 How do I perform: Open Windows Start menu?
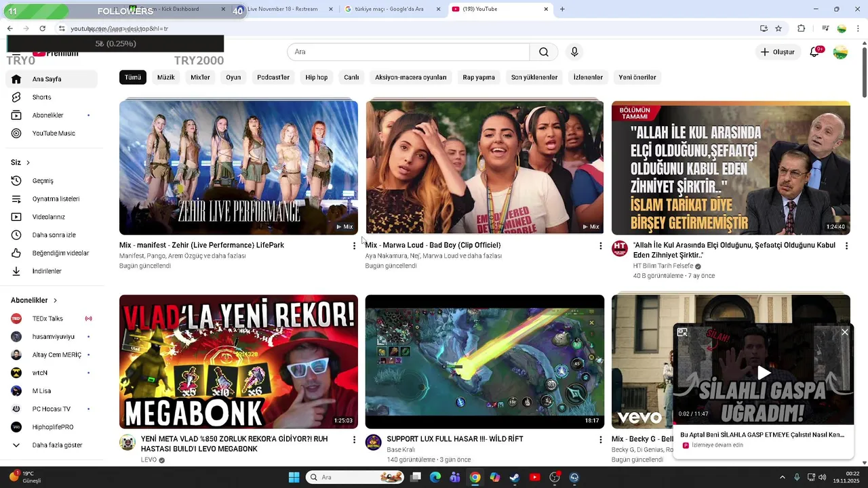[x=294, y=477]
